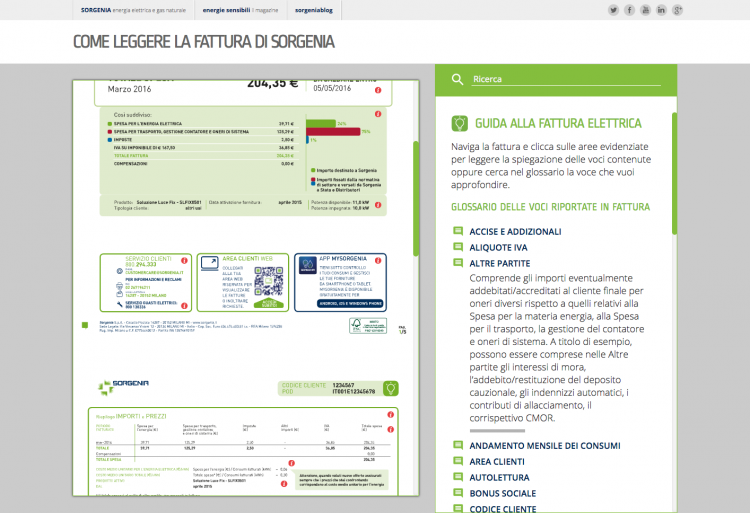750x513 pixels.
Task: Open Sorgenia LinkedIn page icon
Action: point(661,10)
